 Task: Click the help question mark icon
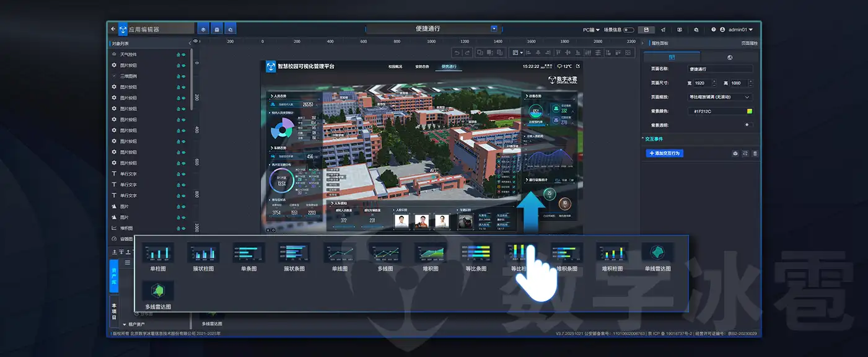click(x=714, y=29)
